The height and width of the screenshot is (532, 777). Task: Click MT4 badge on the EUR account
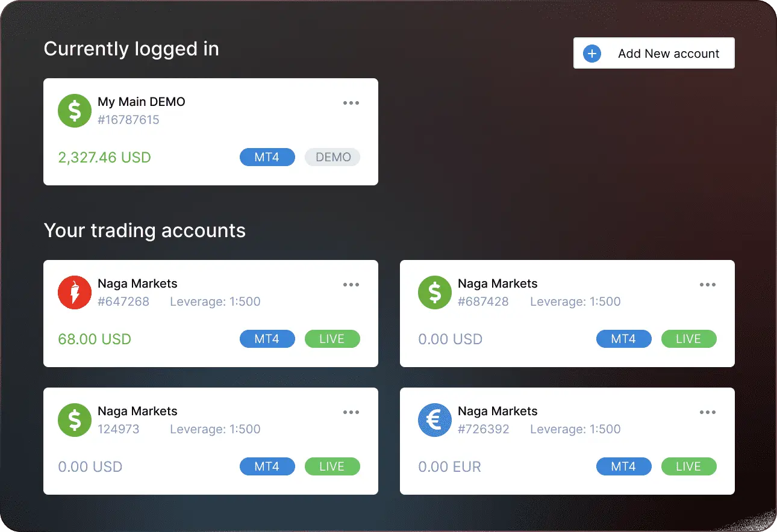coord(623,466)
